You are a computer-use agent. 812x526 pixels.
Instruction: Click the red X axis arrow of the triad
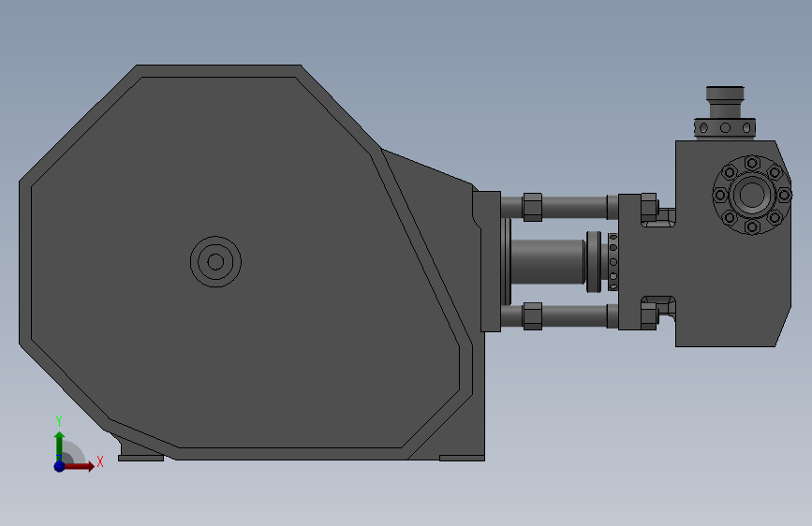point(79,466)
